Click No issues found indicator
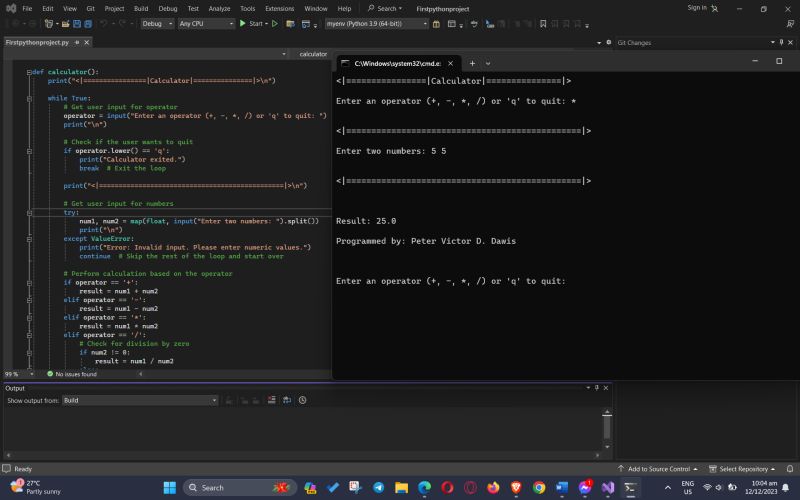The image size is (800, 500). pos(72,374)
